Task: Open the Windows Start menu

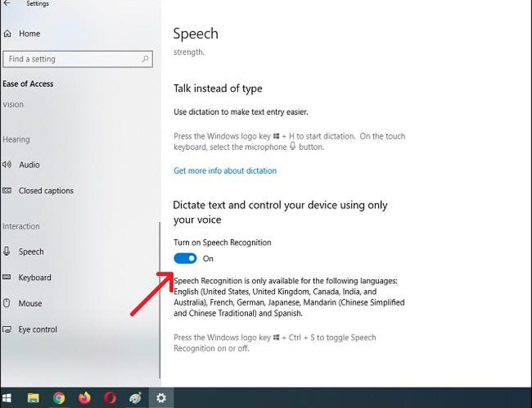Action: pos(7,398)
